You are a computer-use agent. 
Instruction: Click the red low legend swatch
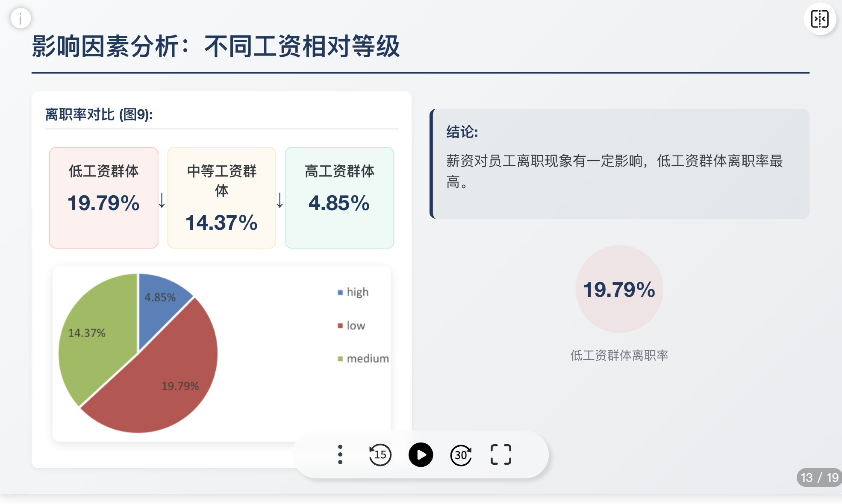coord(340,326)
